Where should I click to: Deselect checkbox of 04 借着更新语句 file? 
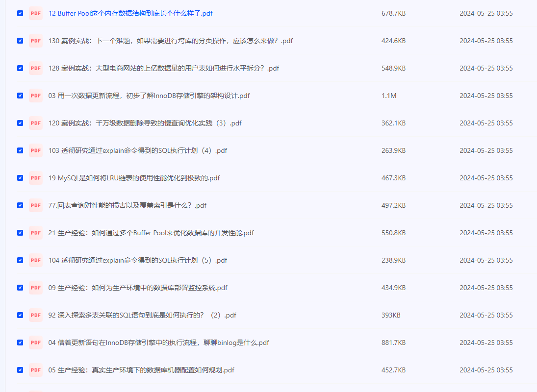pos(20,343)
